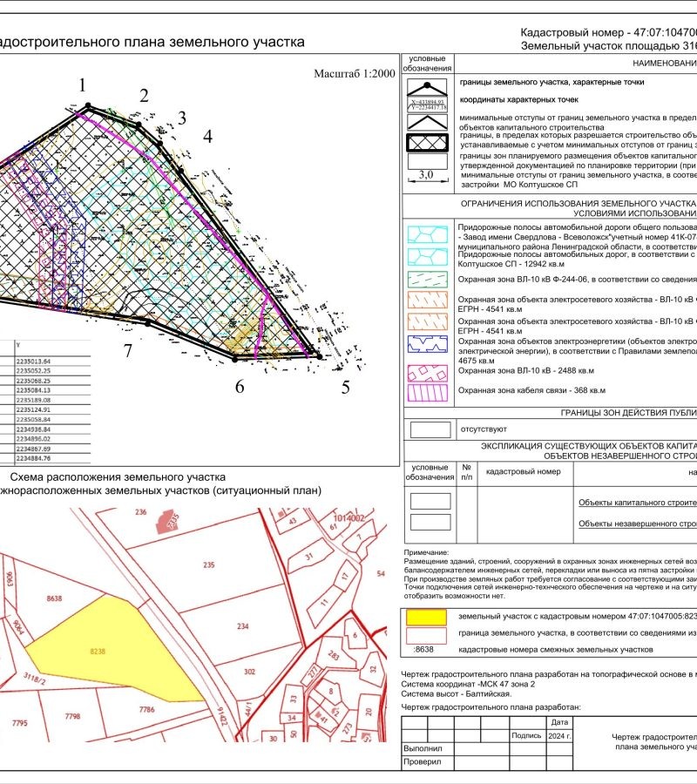Click the red shaded building near parcel 236
697x784 pixels.
click(x=167, y=522)
